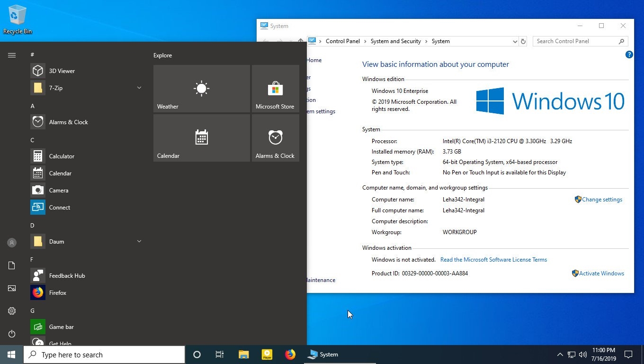Viewport: 644px width, 364px height.
Task: Expand breadcrumb arrow after Control Panel
Action: (x=365, y=41)
